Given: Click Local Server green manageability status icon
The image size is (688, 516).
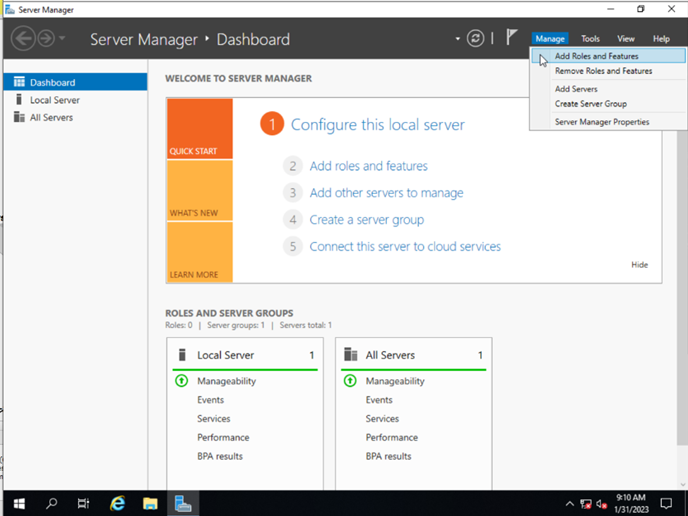Looking at the screenshot, I should (182, 380).
